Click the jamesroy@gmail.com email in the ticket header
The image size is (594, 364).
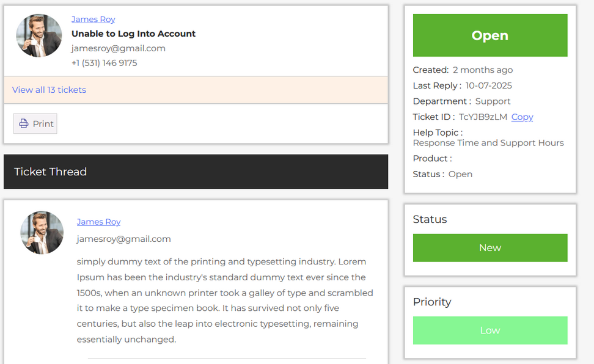pyautogui.click(x=118, y=48)
